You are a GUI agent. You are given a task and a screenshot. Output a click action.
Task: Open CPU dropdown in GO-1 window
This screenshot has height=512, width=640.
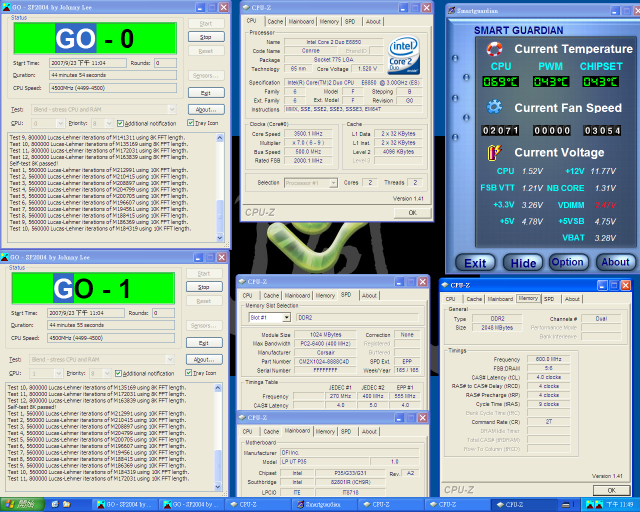pos(58,373)
